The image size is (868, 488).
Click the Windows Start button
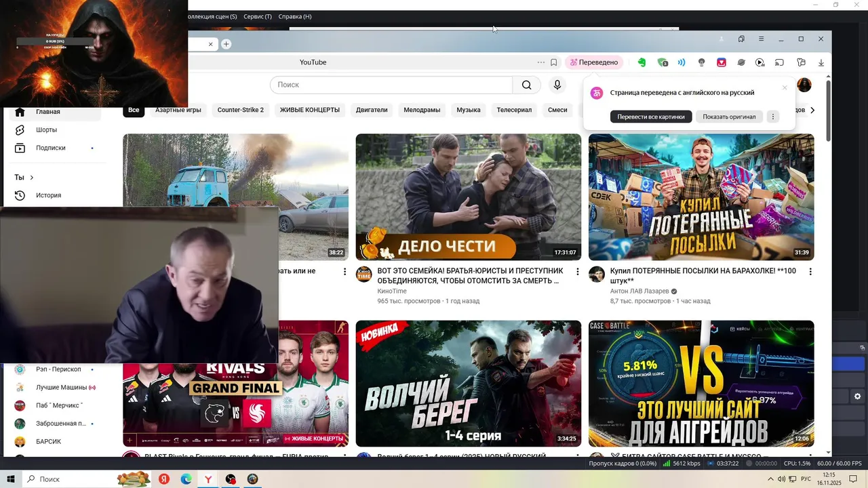[x=11, y=479]
